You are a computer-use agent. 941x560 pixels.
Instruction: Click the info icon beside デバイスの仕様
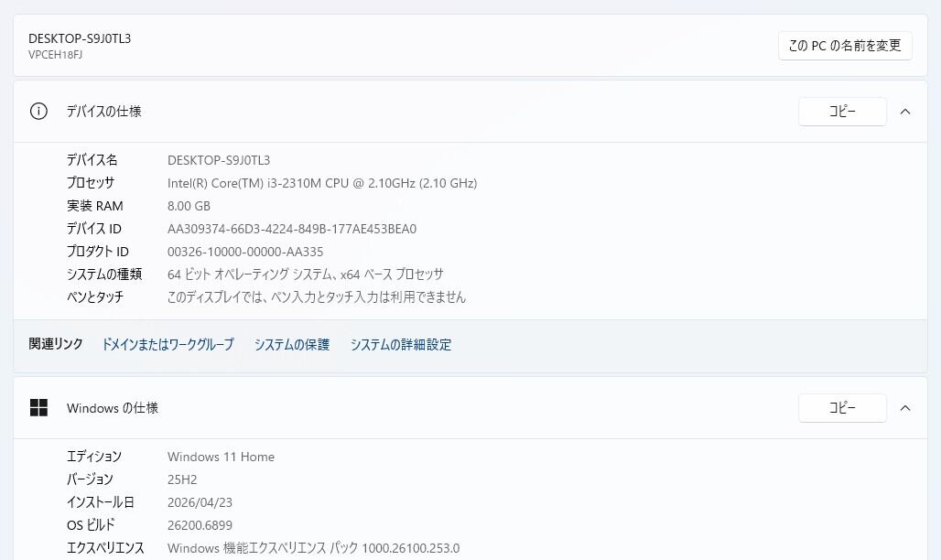pyautogui.click(x=38, y=112)
